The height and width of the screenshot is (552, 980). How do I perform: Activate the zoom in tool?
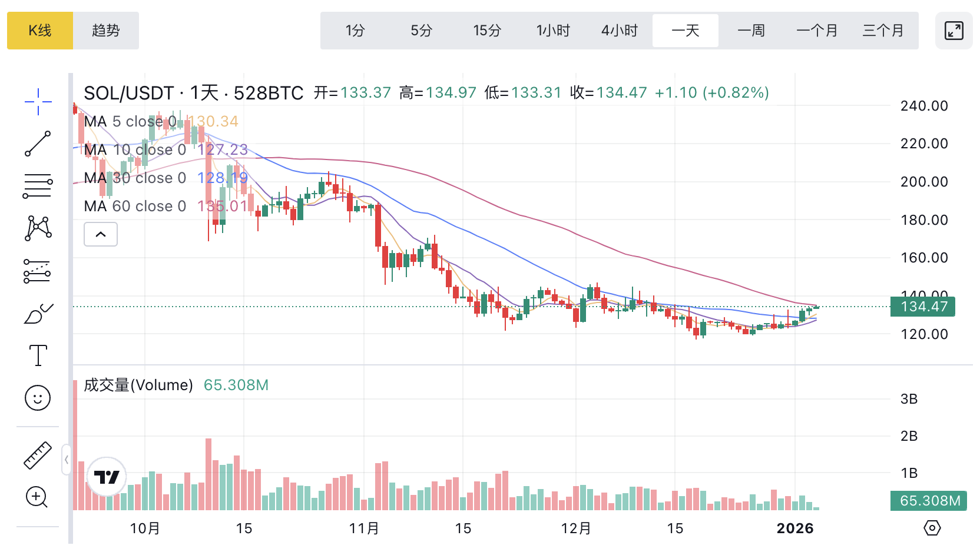coord(37,497)
